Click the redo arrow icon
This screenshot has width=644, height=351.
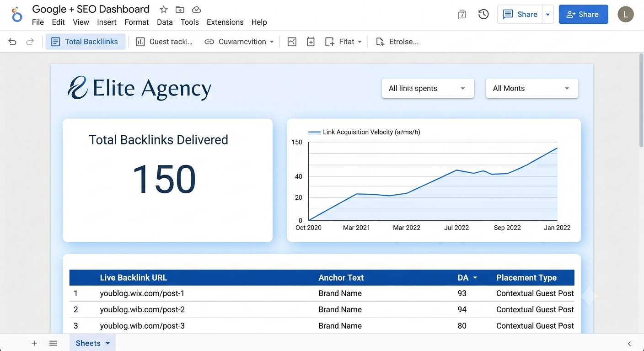(x=30, y=42)
